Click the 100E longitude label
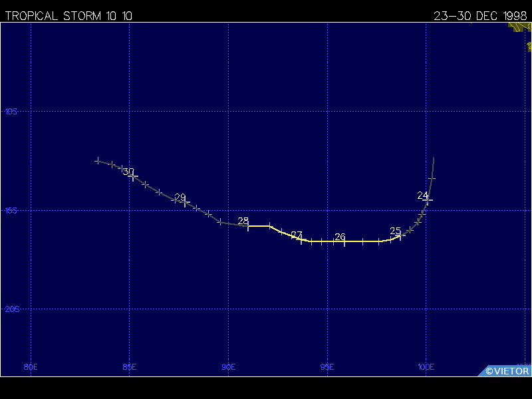Image resolution: width=532 pixels, height=399 pixels. tap(426, 367)
